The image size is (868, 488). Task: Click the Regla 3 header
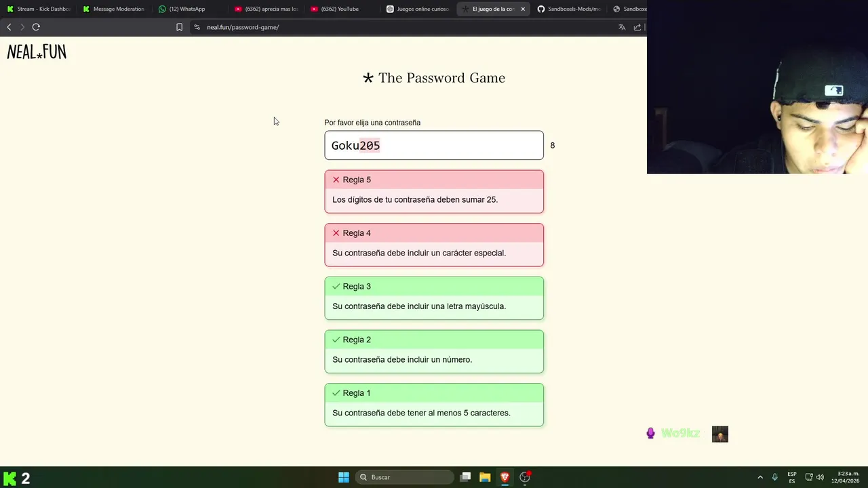point(434,287)
